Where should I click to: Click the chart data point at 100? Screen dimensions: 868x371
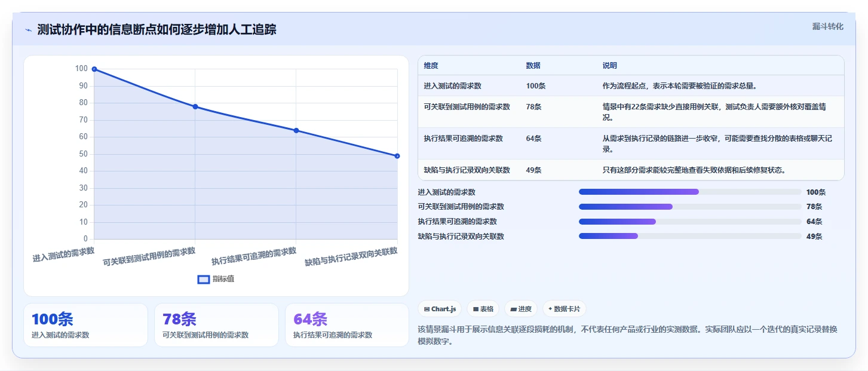point(94,69)
